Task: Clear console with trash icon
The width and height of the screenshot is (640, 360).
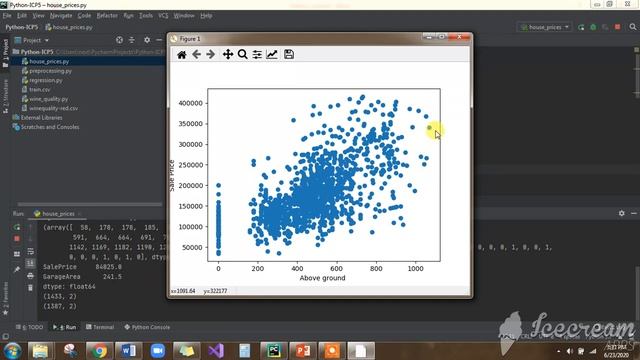Action: tap(30, 288)
